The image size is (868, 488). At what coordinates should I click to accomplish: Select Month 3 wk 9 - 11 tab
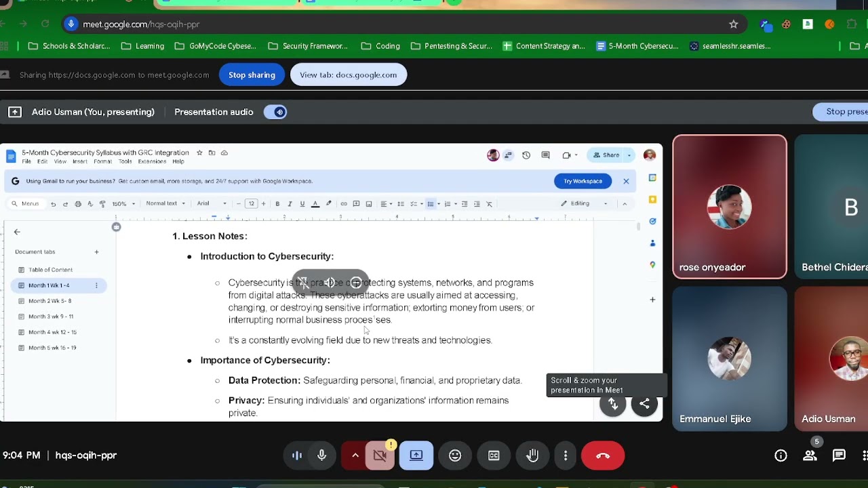[x=50, y=317]
